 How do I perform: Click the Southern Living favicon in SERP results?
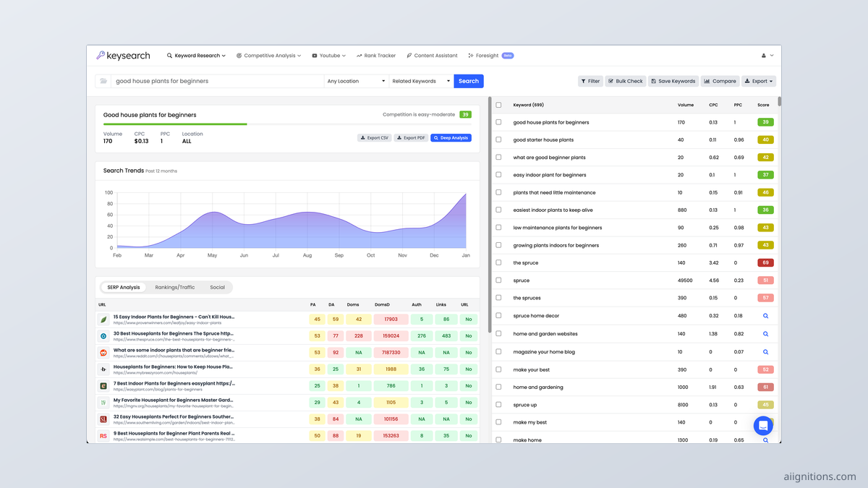click(103, 419)
